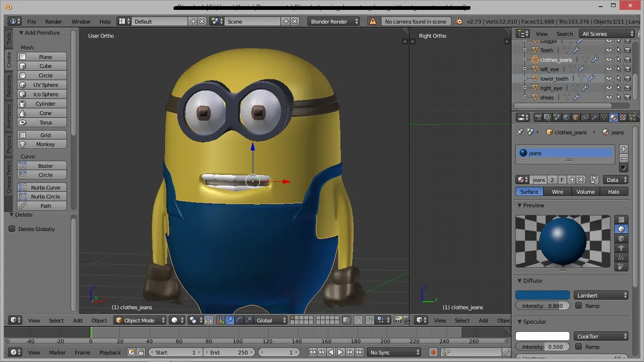Viewport: 644px width, 362px height.
Task: Switch to the Tools tab in the sidebar
Action: point(8,38)
